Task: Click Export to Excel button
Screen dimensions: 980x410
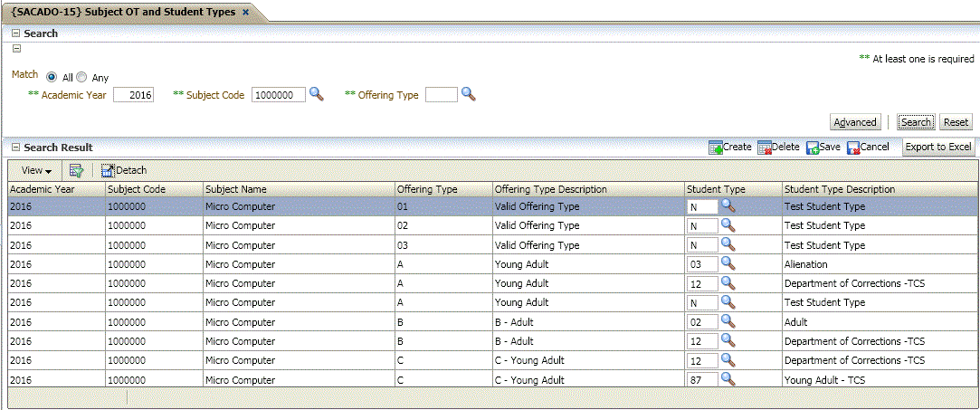Action: click(938, 147)
